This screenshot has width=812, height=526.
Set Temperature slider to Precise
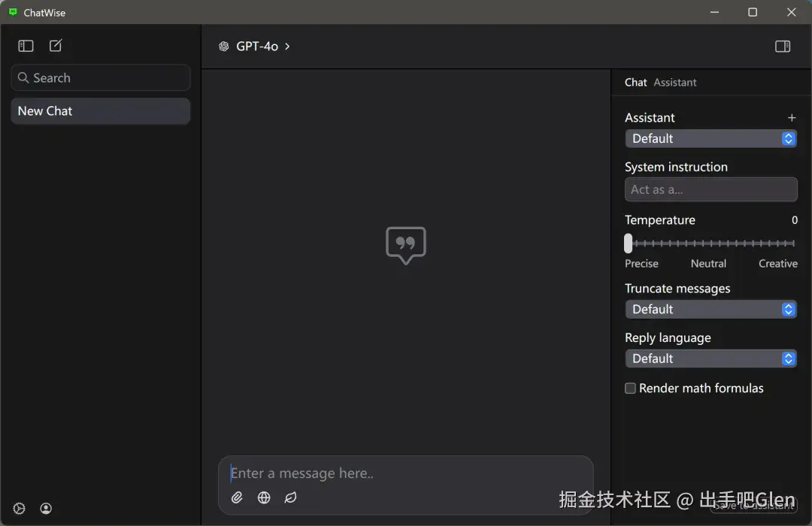[x=629, y=243]
